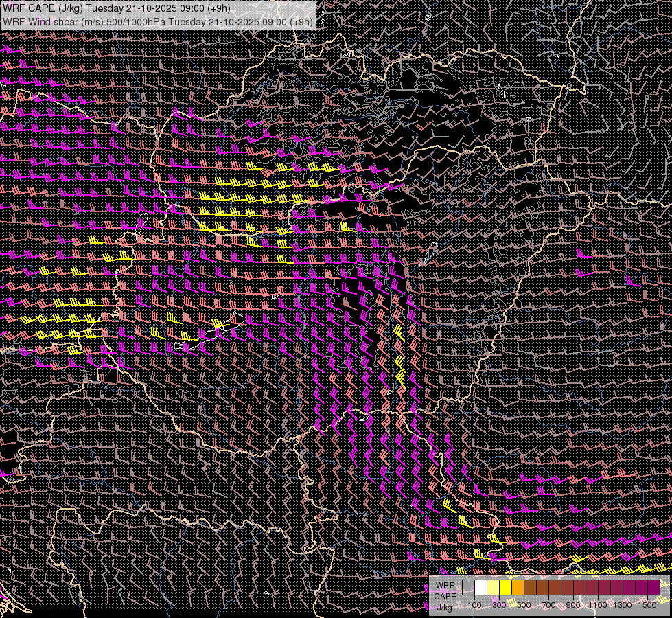Click the legend value 100
The width and height of the screenshot is (672, 618).
pyautogui.click(x=474, y=605)
